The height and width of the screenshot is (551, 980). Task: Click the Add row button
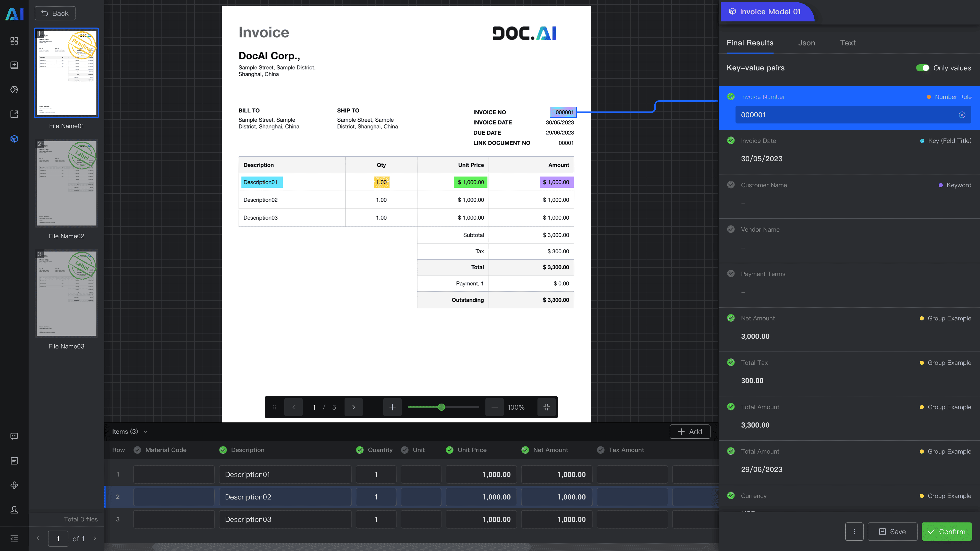pos(690,432)
